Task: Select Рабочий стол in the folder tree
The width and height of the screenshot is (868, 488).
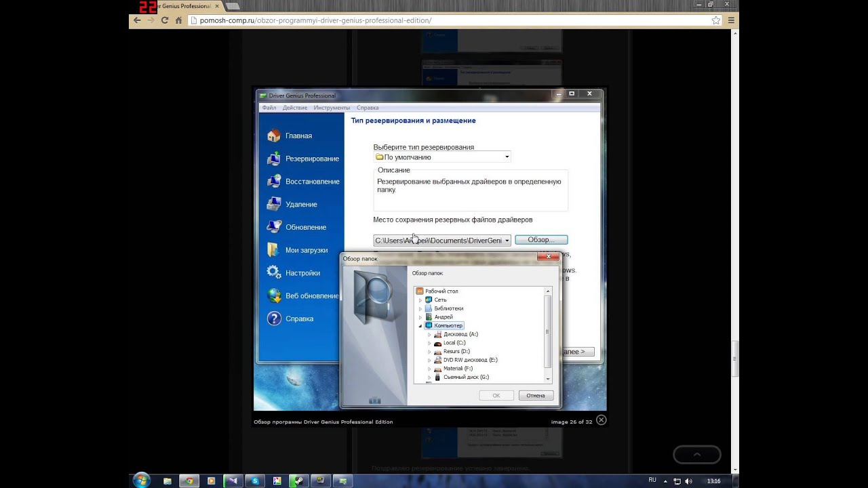Action: pyautogui.click(x=441, y=291)
